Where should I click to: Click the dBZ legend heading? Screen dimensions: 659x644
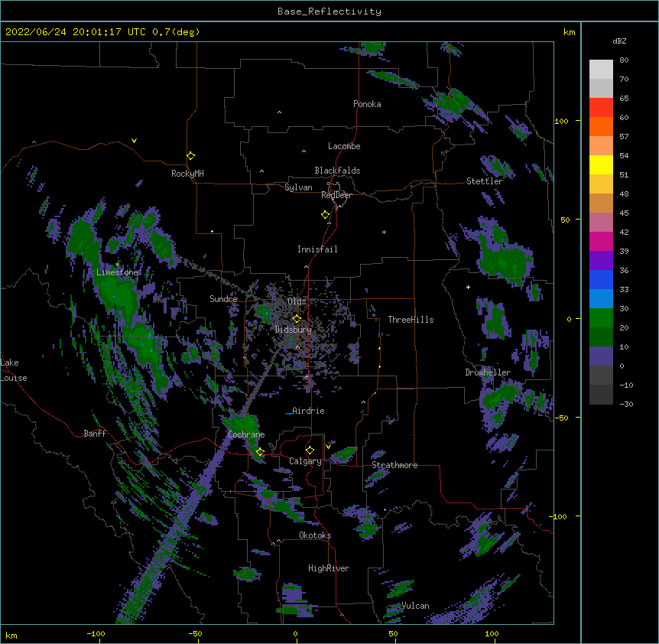click(x=619, y=41)
